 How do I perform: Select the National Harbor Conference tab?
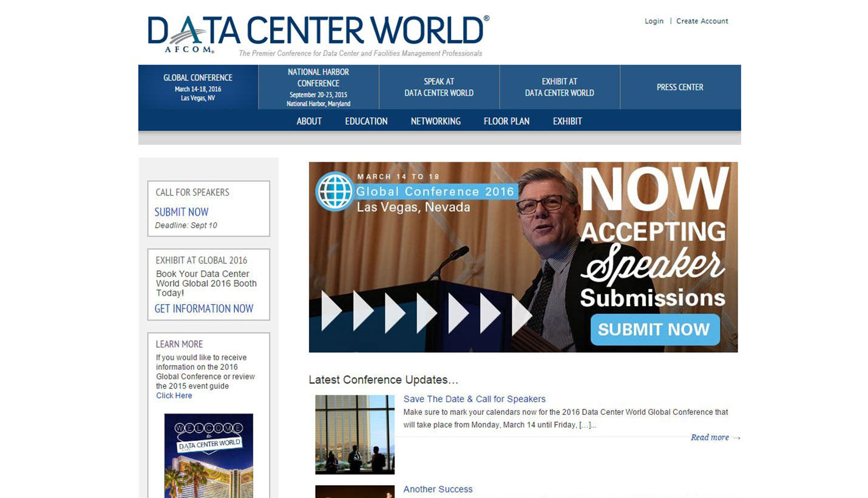coord(319,87)
